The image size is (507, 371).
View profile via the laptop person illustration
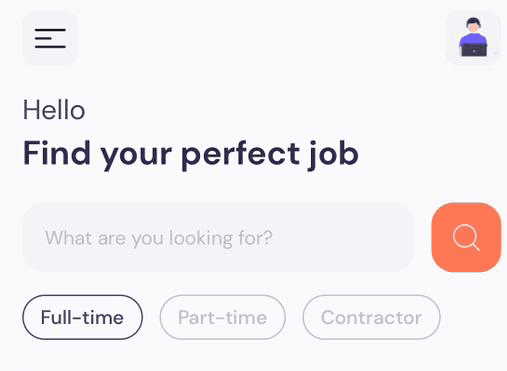[473, 38]
